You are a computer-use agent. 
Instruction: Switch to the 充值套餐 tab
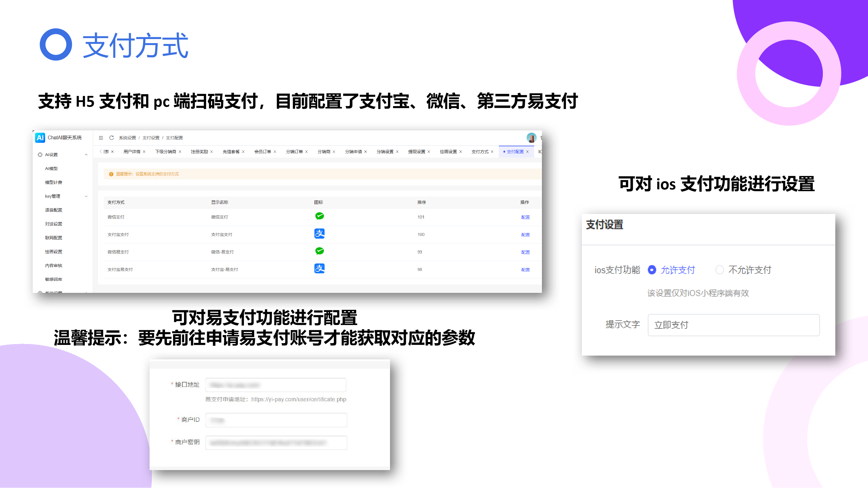pyautogui.click(x=231, y=152)
